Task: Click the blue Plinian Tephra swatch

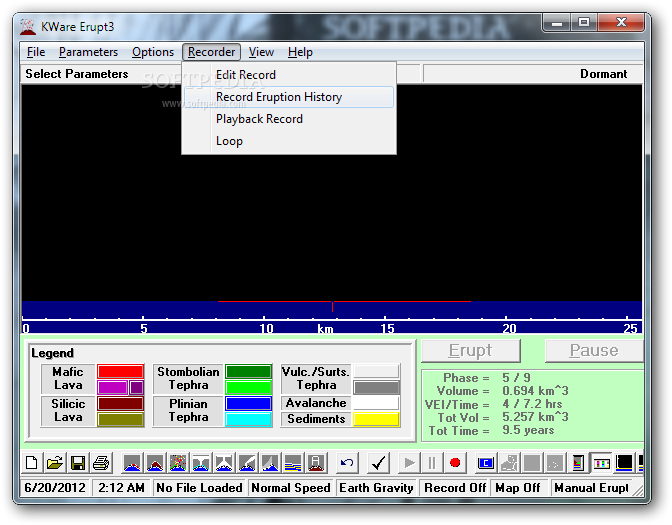Action: click(x=248, y=403)
